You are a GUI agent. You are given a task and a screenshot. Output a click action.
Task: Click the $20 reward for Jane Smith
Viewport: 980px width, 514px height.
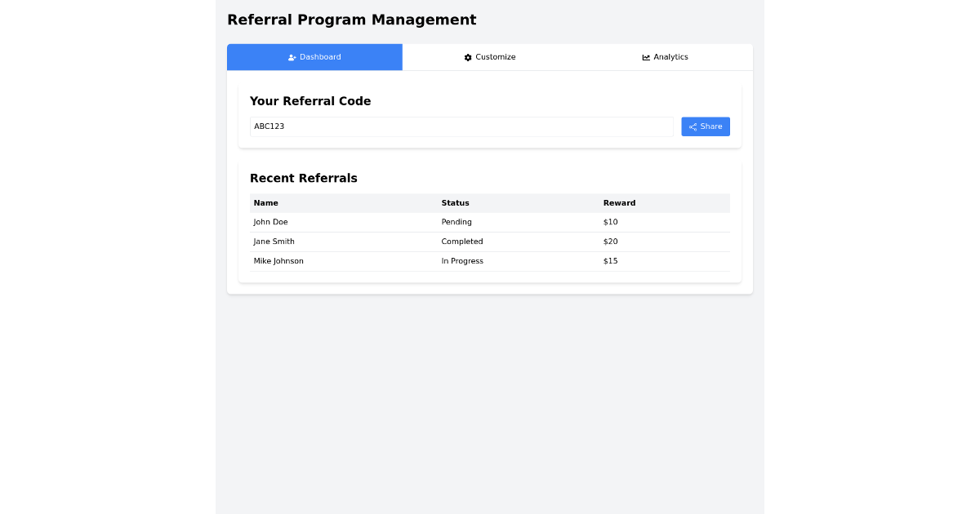point(611,241)
